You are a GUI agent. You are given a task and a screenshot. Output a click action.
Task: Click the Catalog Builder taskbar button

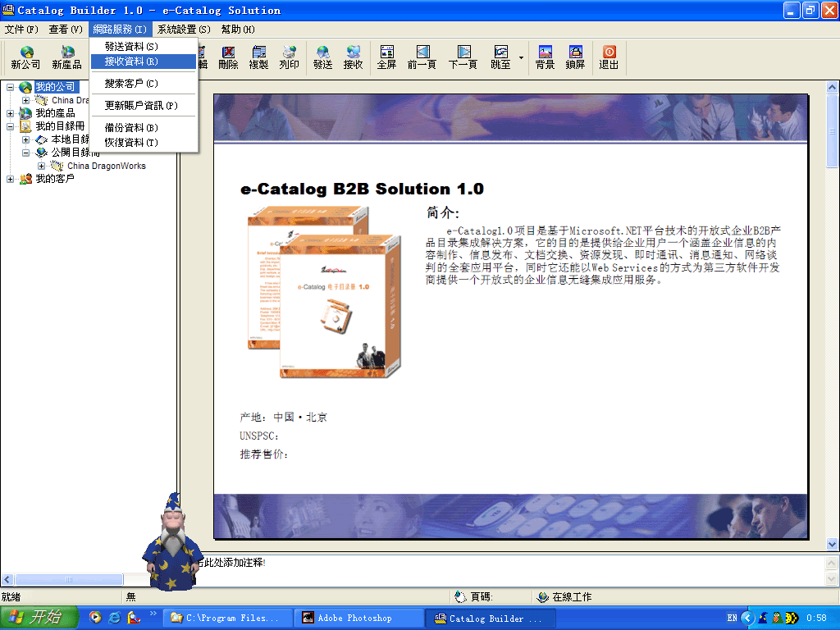pos(491,619)
